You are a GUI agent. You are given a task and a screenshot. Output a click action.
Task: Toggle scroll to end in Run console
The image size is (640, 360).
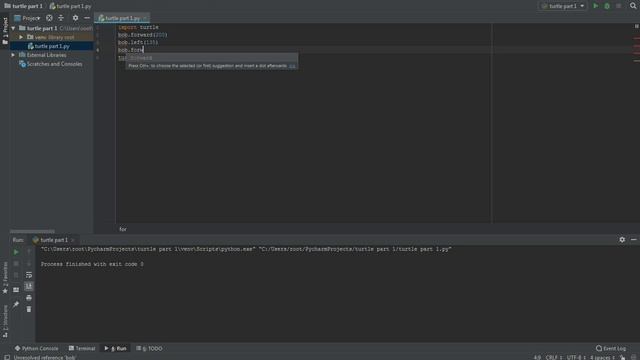[x=29, y=287]
